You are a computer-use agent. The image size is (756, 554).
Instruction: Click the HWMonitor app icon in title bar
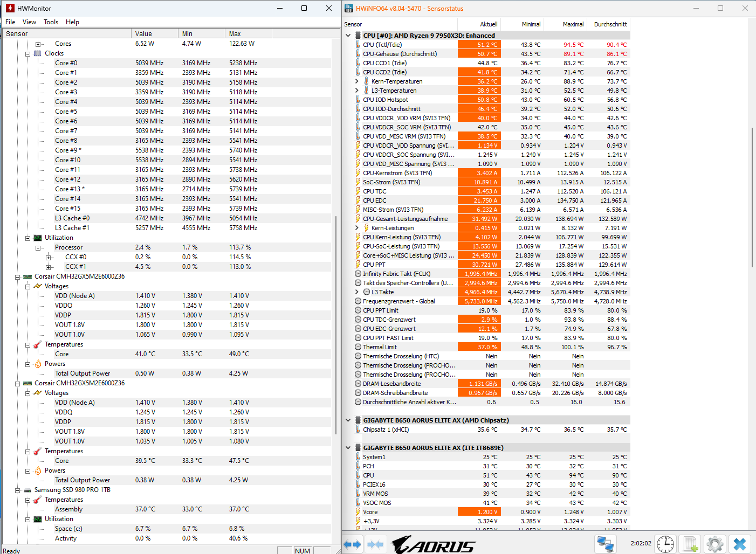(10, 8)
